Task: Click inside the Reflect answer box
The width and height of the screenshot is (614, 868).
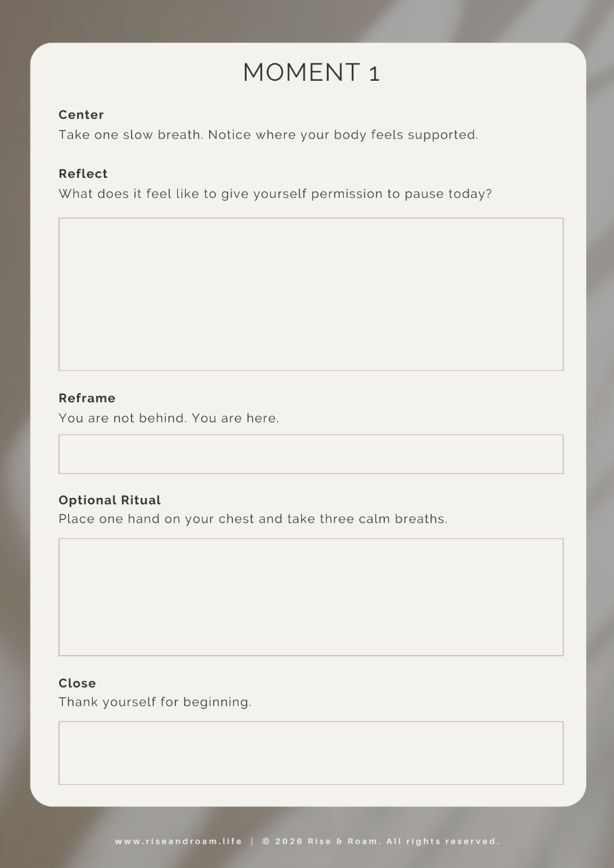Action: (x=311, y=294)
